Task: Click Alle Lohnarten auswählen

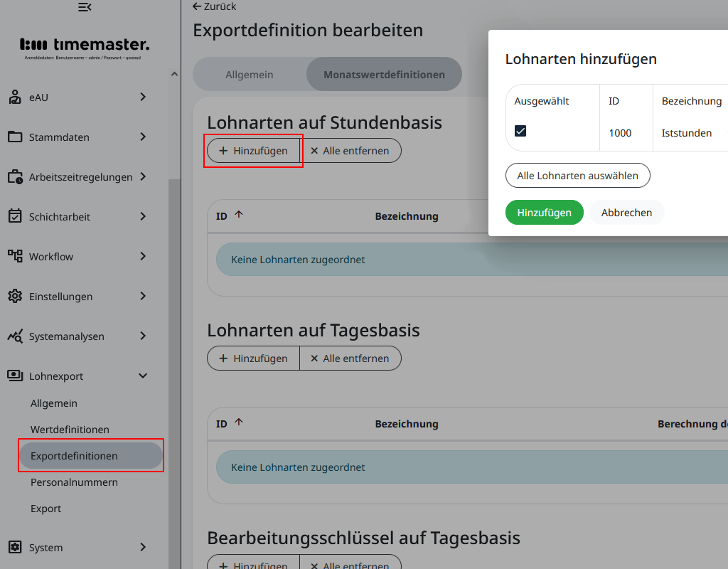Action: [577, 175]
